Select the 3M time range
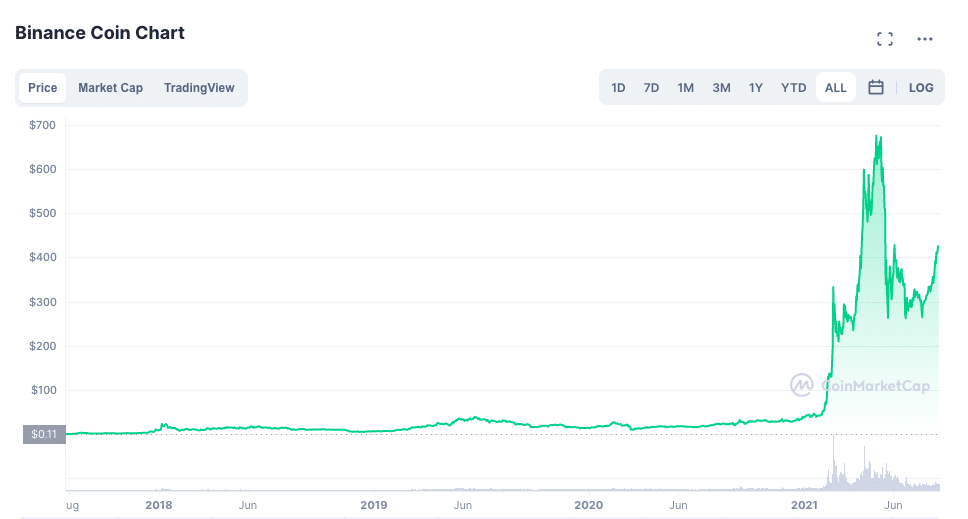Screen dimensions: 968x519 click(x=721, y=88)
